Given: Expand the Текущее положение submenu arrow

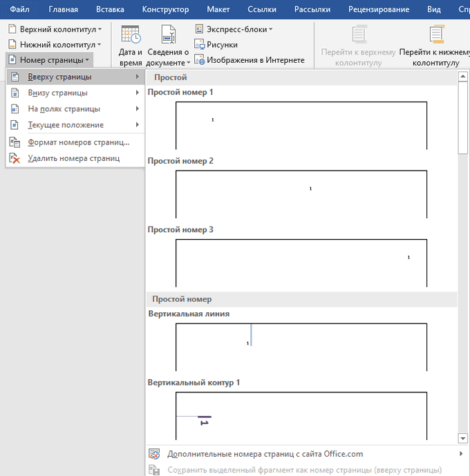Looking at the screenshot, I should coord(138,124).
